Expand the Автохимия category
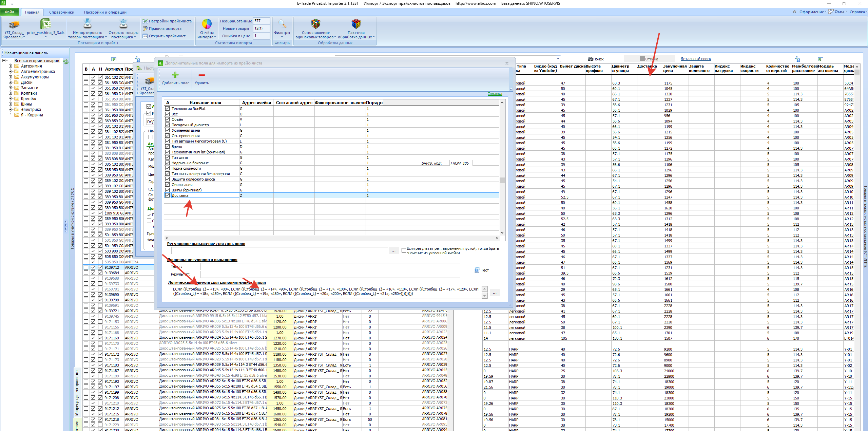This screenshot has width=868, height=431. (10, 66)
